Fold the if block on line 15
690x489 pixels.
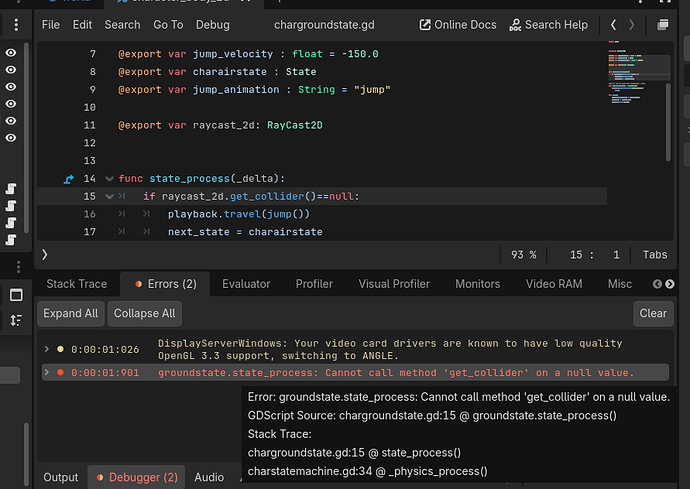(109, 196)
